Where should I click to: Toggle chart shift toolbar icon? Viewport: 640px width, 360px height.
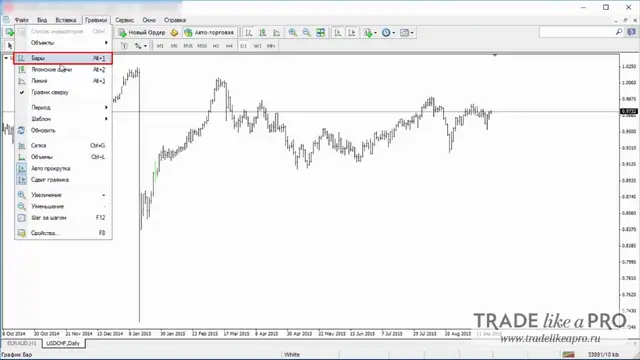(x=351, y=33)
